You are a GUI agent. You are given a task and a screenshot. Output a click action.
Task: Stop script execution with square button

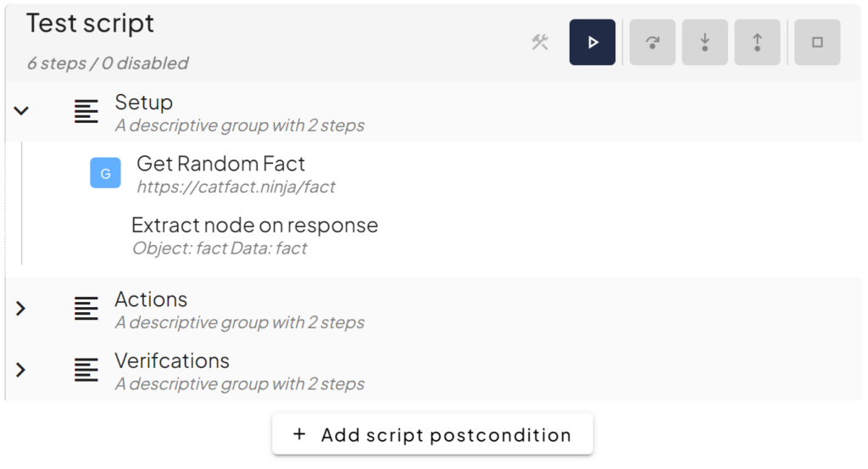(817, 42)
